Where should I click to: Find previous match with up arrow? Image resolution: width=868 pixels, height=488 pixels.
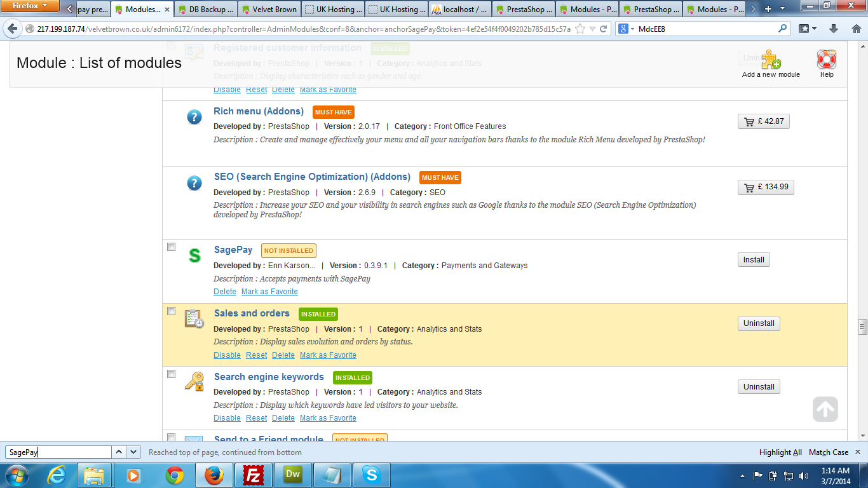pos(119,452)
